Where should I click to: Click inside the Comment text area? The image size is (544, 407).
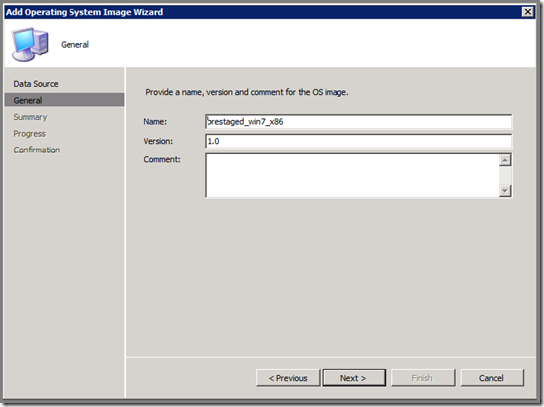coord(352,175)
